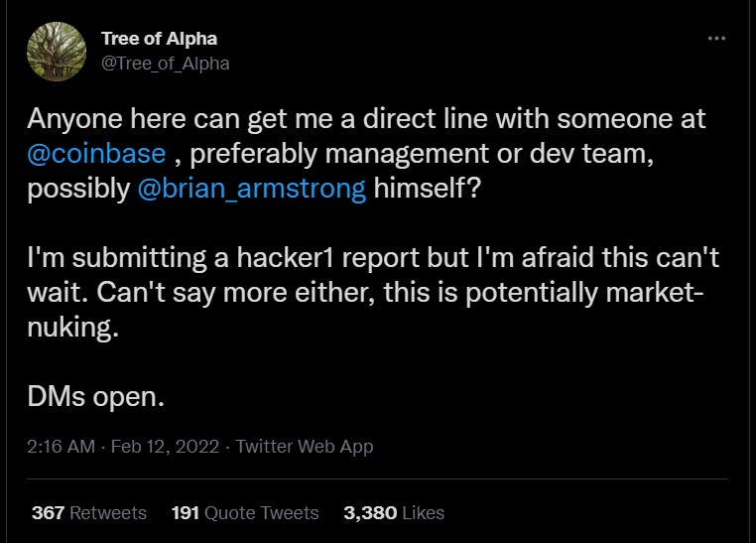
Task: View the 3,380 Likes list
Action: pyautogui.click(x=394, y=513)
